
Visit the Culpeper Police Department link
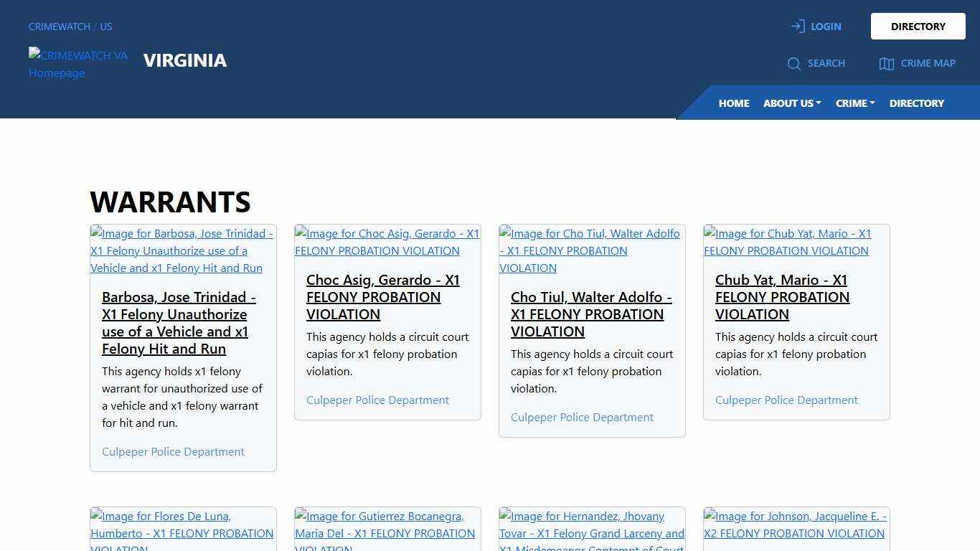(x=173, y=451)
